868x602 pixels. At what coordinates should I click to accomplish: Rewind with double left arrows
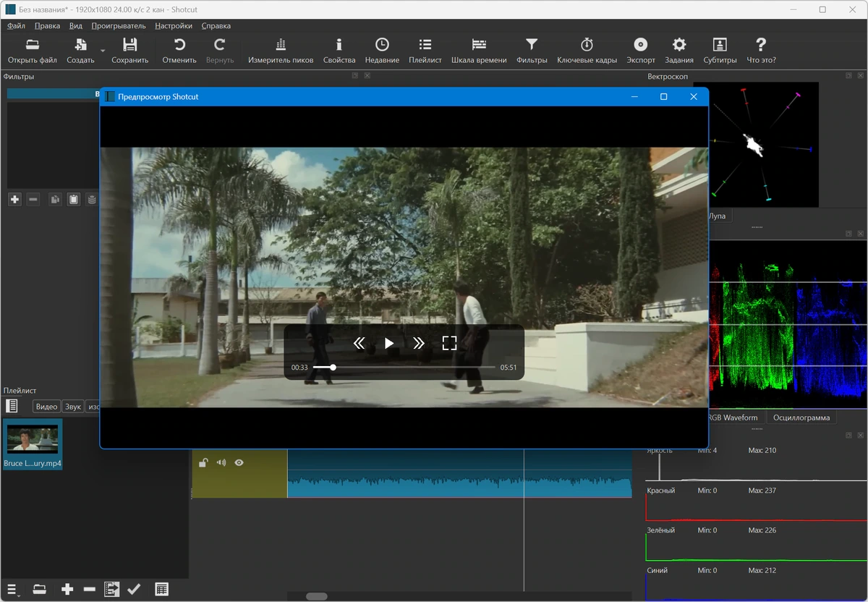coord(359,343)
